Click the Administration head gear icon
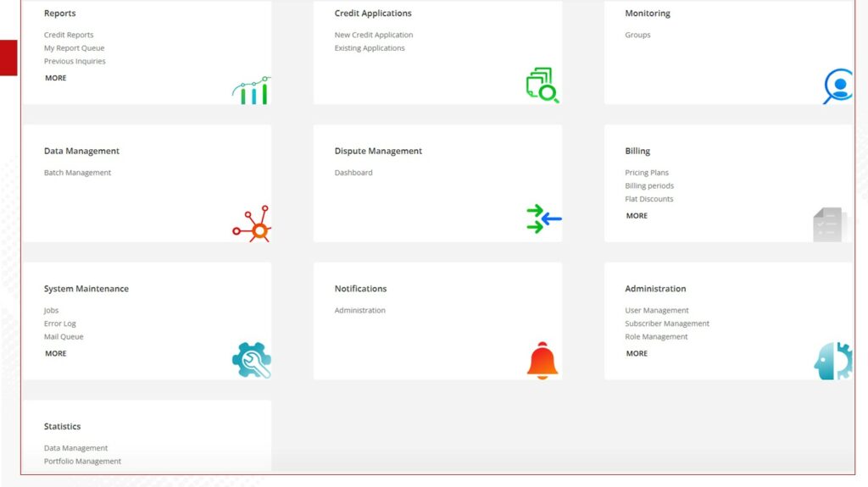 coord(832,361)
